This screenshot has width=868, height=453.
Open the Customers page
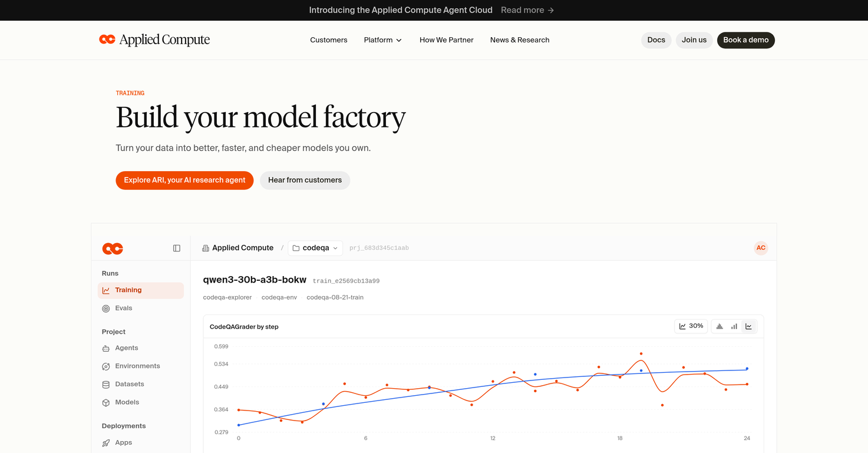(x=329, y=40)
